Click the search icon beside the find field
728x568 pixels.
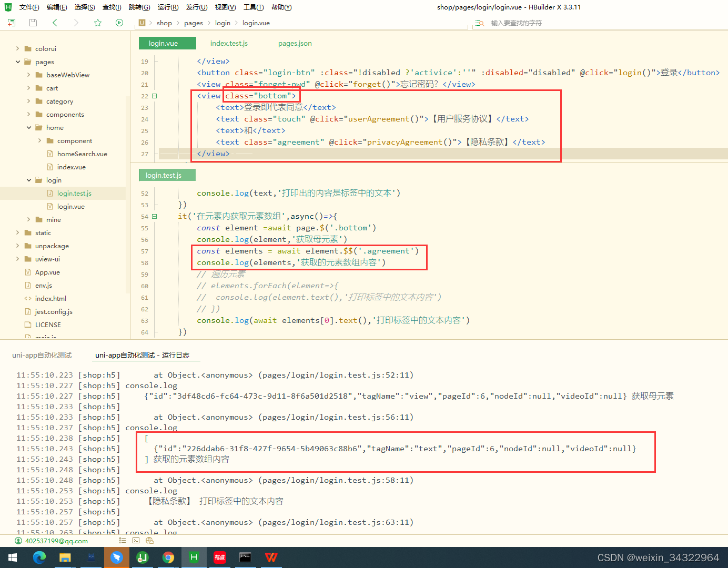pyautogui.click(x=479, y=23)
